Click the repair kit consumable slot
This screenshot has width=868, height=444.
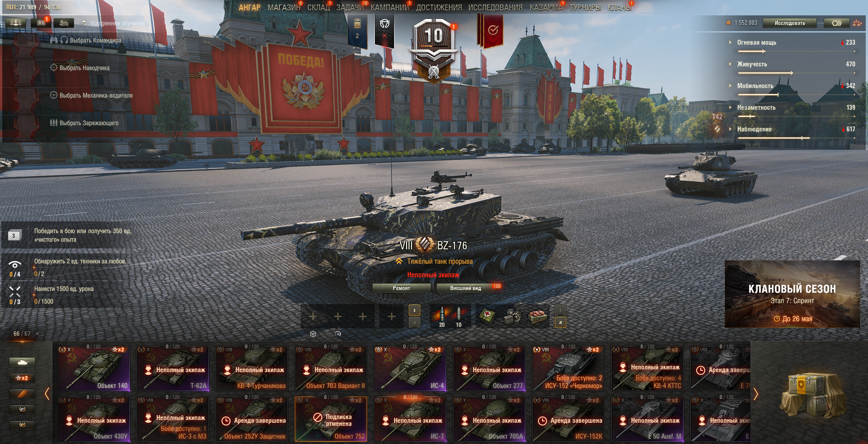(x=512, y=316)
